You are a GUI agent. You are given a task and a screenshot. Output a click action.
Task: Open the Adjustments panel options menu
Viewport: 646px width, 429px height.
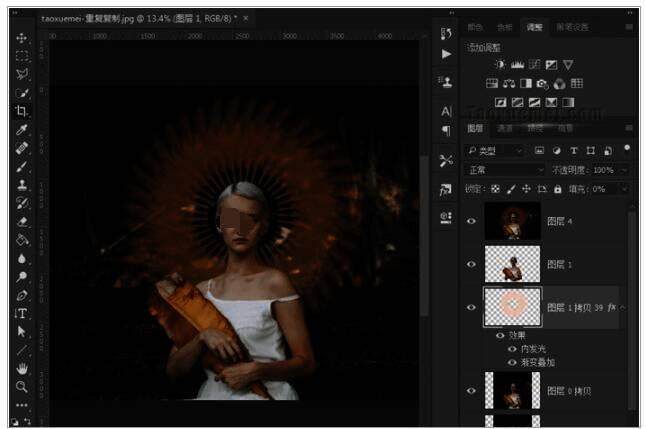[x=629, y=27]
